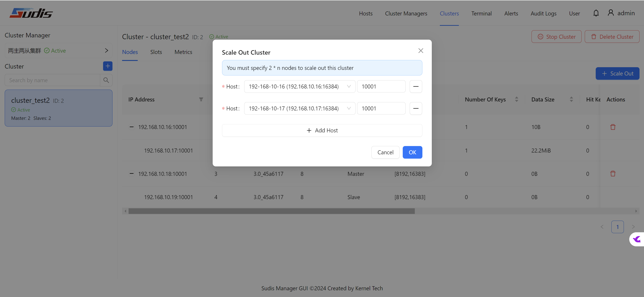Select the cluster_test2 cluster card

(x=59, y=108)
